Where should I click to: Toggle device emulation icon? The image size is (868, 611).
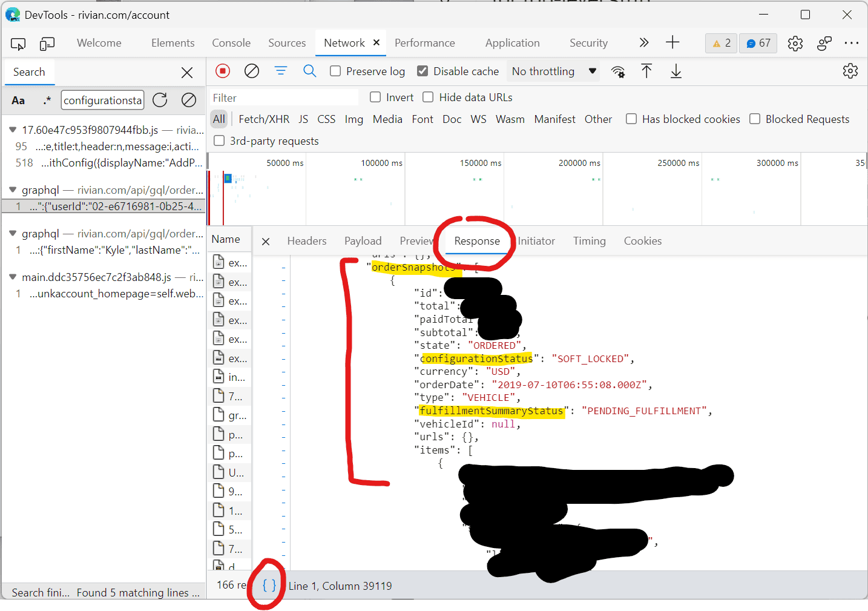(47, 44)
